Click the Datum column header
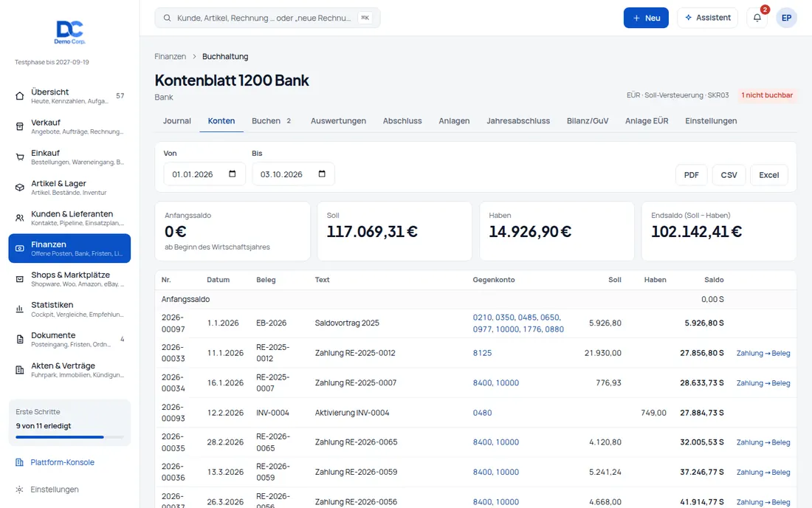Screen dimensions: 812x508 [x=218, y=280]
